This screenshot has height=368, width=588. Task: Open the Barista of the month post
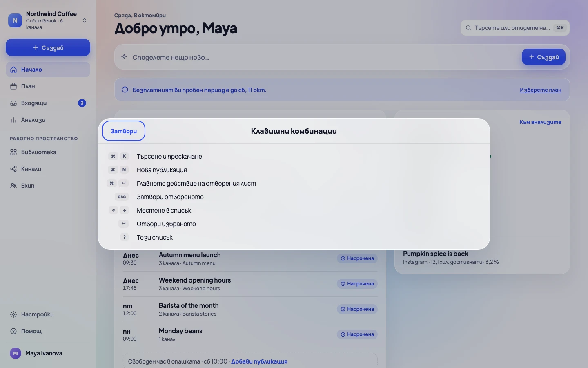click(x=250, y=309)
